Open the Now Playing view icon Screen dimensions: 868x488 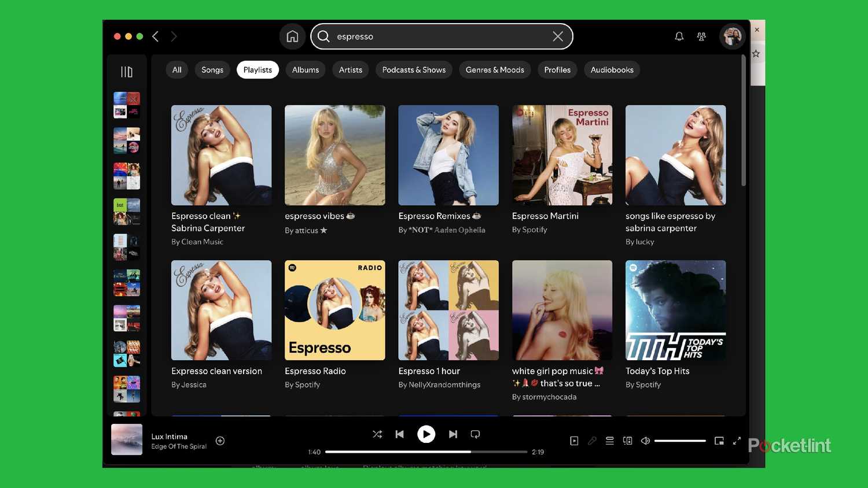[x=574, y=441]
